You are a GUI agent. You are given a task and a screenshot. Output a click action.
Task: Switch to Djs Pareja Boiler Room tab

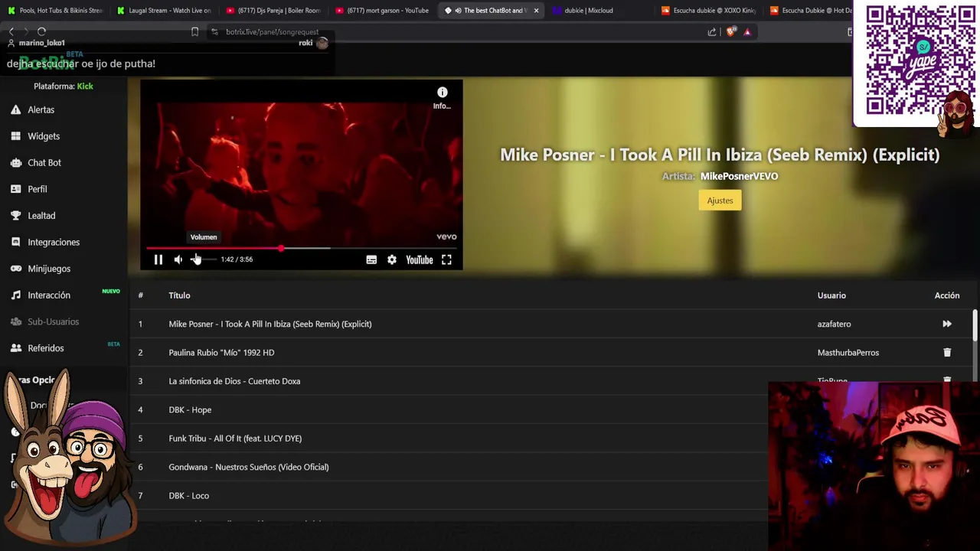[273, 11]
